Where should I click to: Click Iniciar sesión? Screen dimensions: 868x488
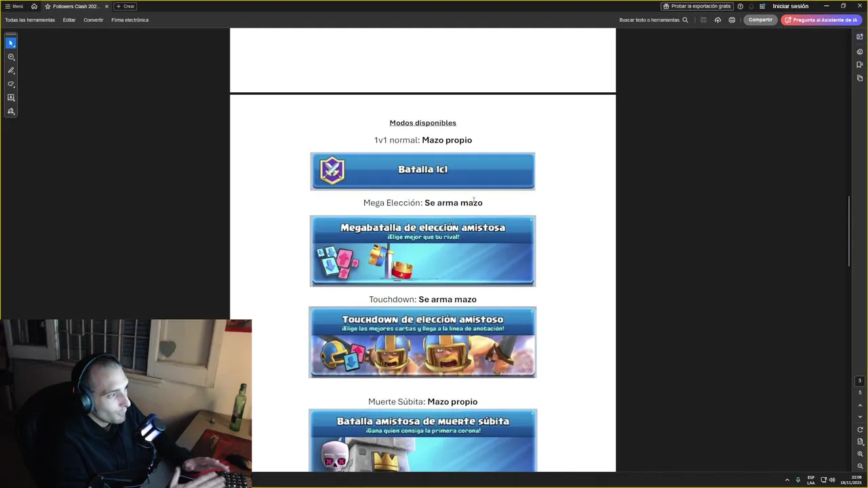(791, 6)
